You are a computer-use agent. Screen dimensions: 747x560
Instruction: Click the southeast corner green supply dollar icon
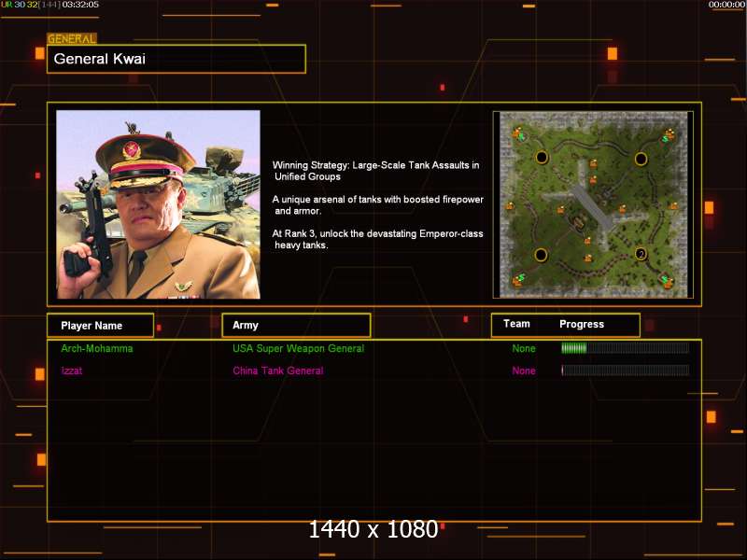tap(664, 278)
